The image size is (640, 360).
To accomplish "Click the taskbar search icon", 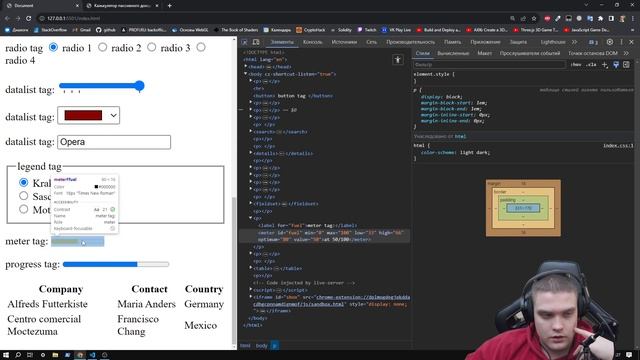I will tap(18, 355).
